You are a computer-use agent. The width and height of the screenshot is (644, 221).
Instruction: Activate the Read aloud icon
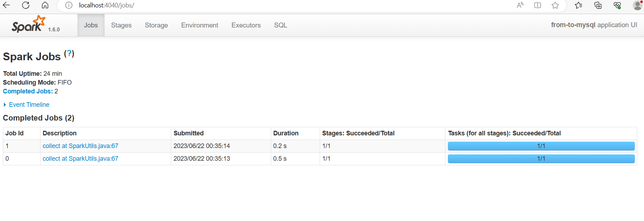tap(520, 5)
